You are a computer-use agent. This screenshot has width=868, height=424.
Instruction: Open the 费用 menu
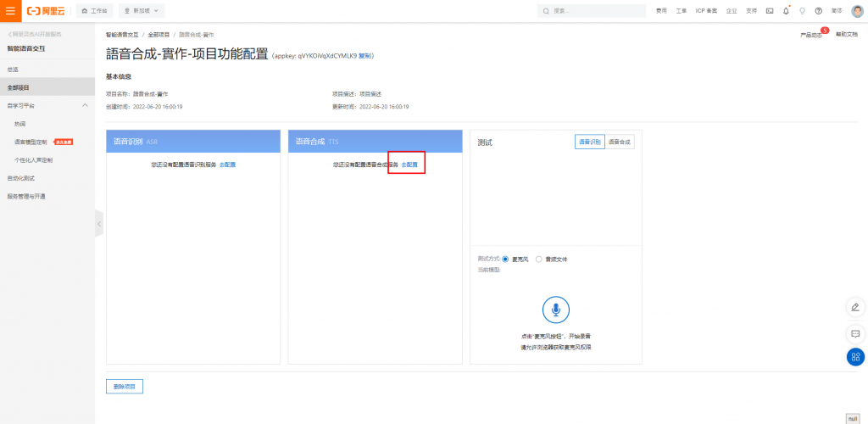[661, 10]
